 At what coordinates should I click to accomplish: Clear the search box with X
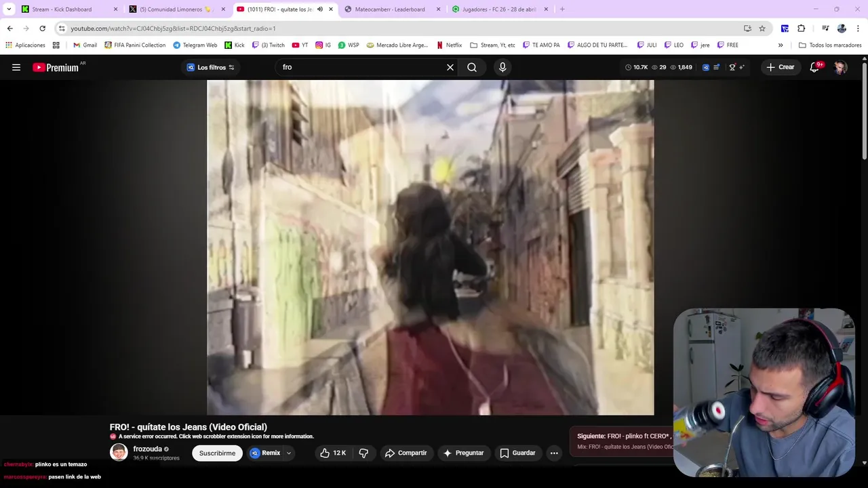[450, 67]
